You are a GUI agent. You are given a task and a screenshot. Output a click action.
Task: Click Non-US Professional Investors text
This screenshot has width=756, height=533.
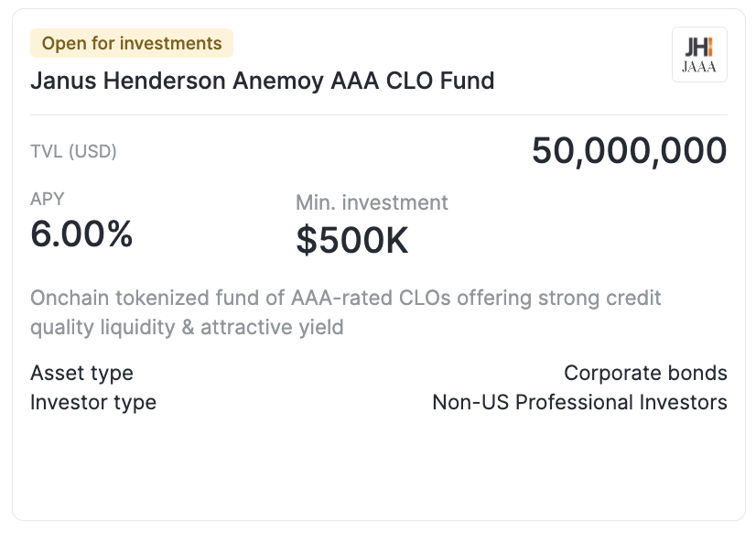[x=579, y=402]
